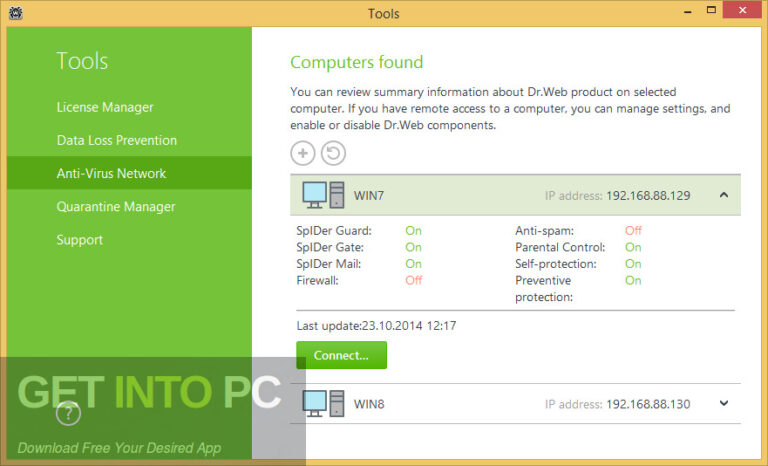Click the Self-protection On status
This screenshot has width=768, height=466.
(x=633, y=264)
